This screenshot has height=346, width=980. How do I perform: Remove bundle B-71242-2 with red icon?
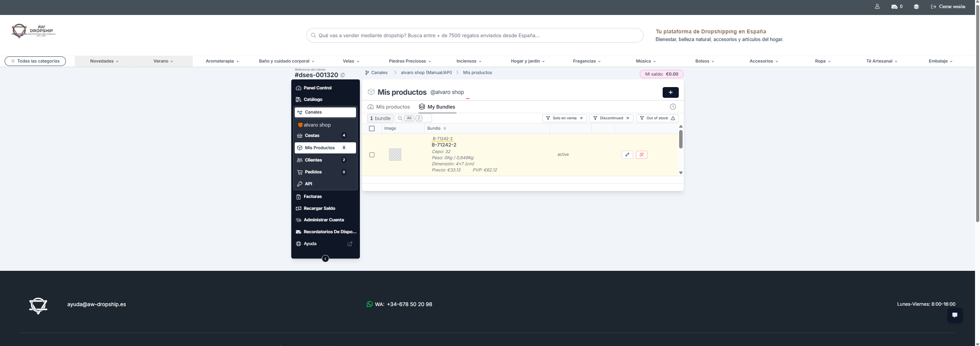[x=642, y=155]
